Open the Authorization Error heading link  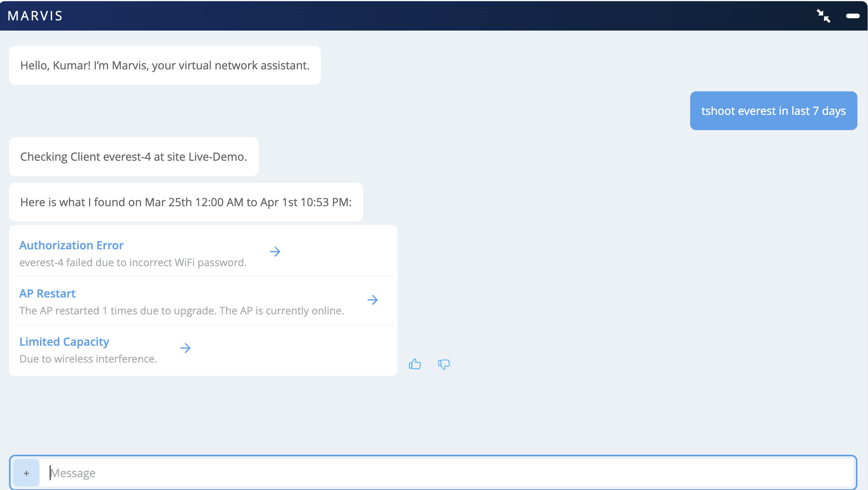coord(71,245)
